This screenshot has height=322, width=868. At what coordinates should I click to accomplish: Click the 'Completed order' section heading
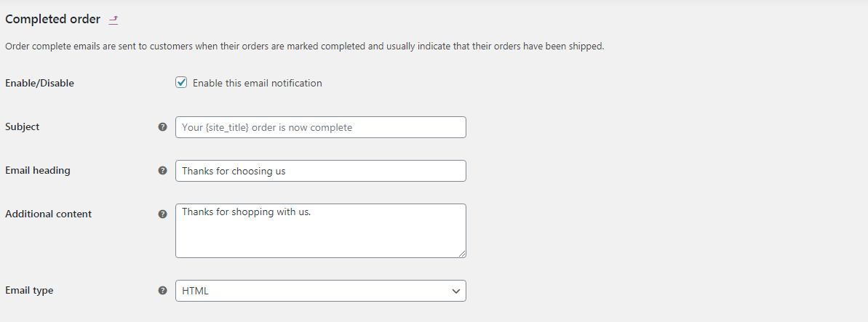tap(52, 20)
